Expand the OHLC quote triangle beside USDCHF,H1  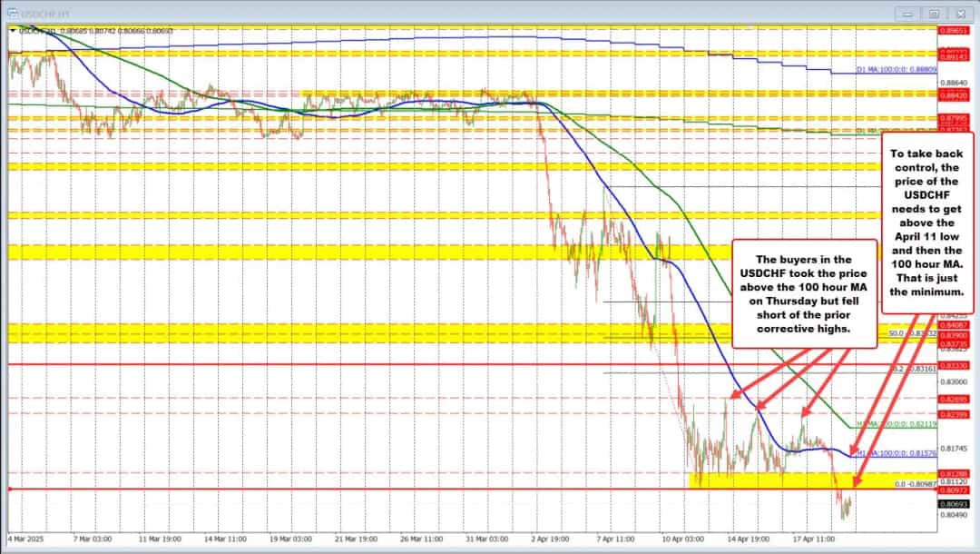(x=13, y=29)
